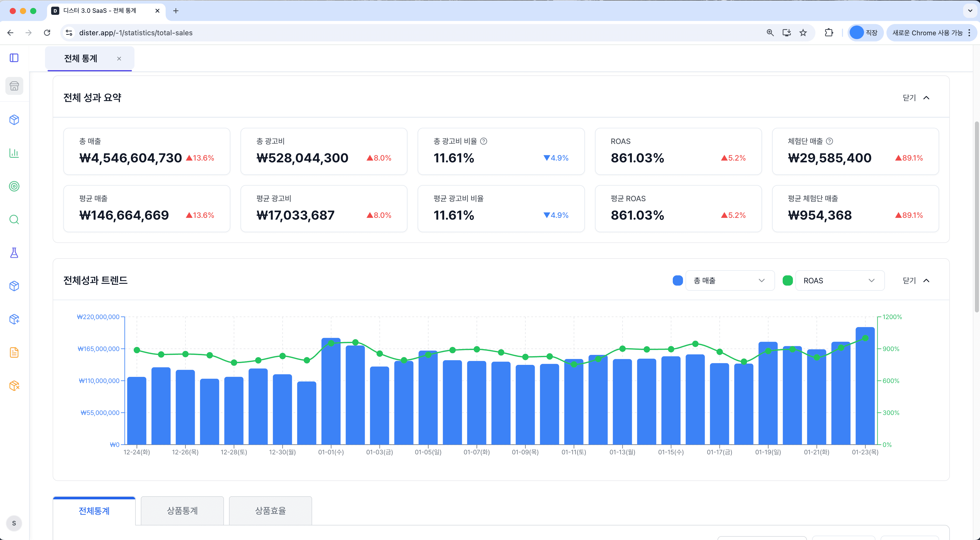Click the magnifier search sidebar icon

(14, 220)
